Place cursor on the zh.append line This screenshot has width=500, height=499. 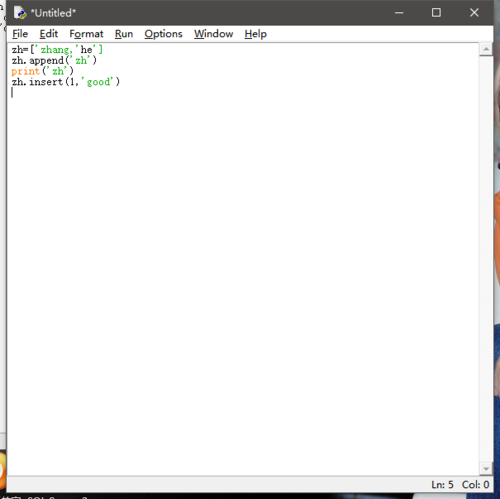(54, 60)
